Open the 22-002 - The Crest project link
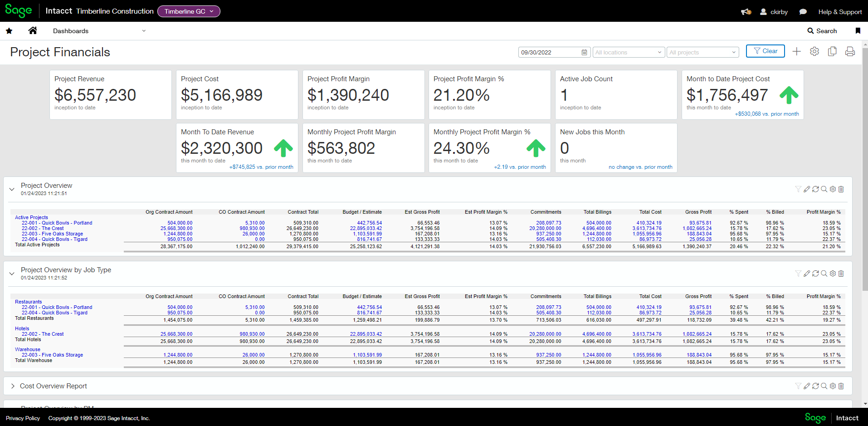868x426 pixels. [x=43, y=229]
